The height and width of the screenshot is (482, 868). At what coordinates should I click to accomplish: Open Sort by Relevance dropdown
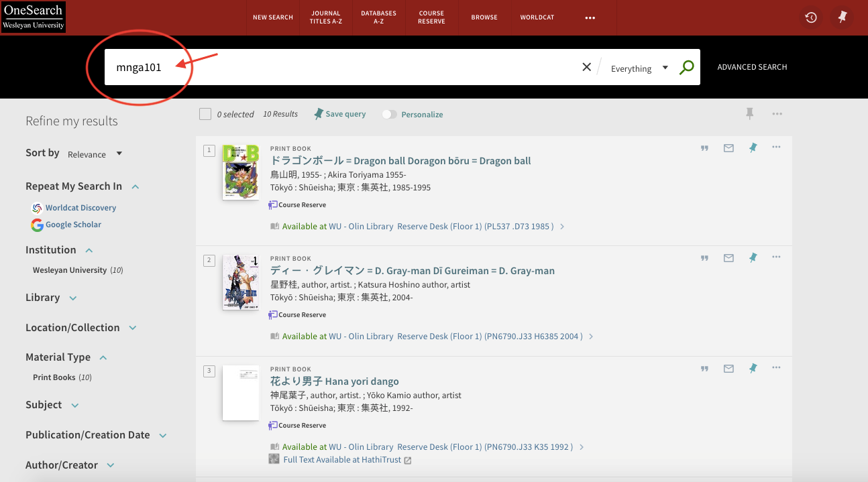tap(95, 154)
